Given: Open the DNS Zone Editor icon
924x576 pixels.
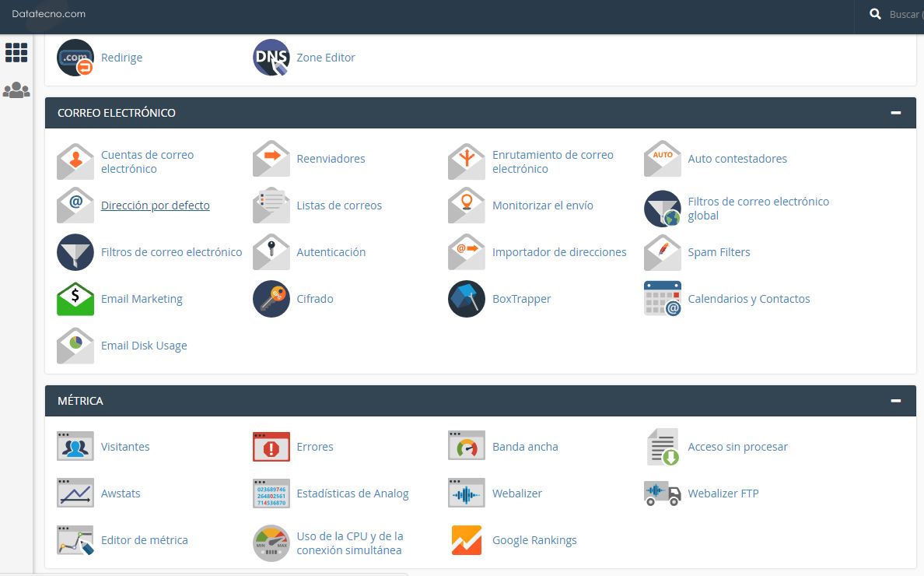Looking at the screenshot, I should pyautogui.click(x=271, y=58).
